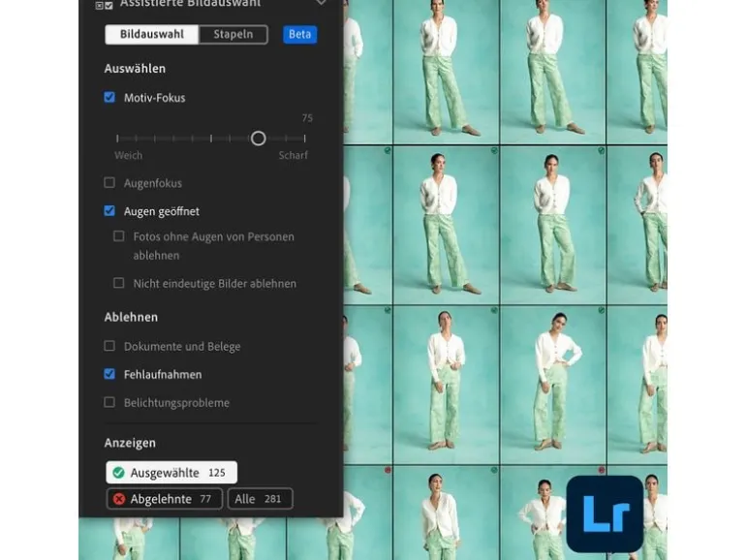Show Ausgewählte 125 photos
746x560 pixels.
point(171,473)
